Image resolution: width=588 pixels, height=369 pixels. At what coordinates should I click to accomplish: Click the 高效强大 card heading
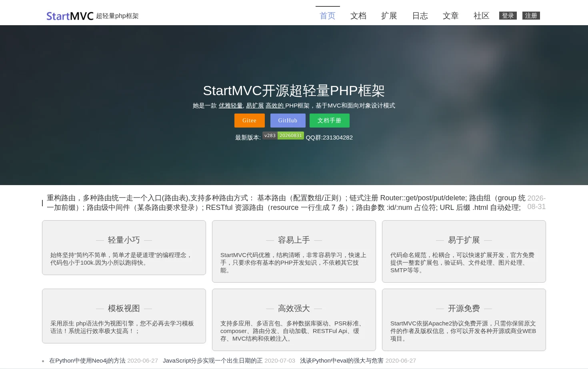click(294, 308)
